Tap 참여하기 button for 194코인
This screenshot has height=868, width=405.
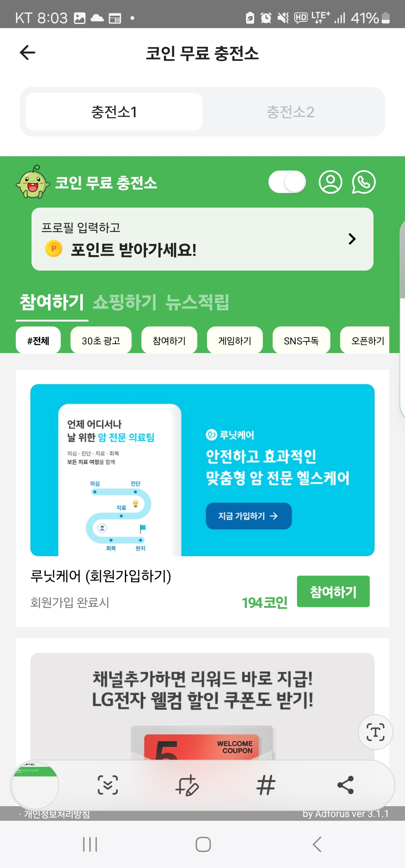333,591
